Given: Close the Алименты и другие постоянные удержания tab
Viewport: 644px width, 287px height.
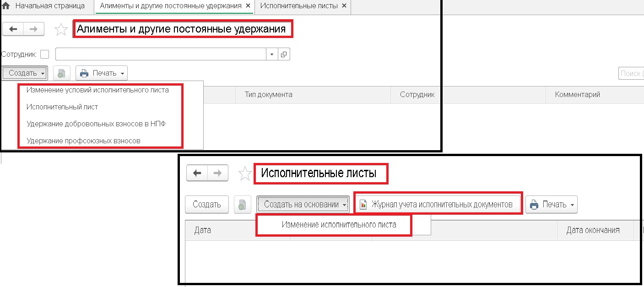Looking at the screenshot, I should 248,6.
